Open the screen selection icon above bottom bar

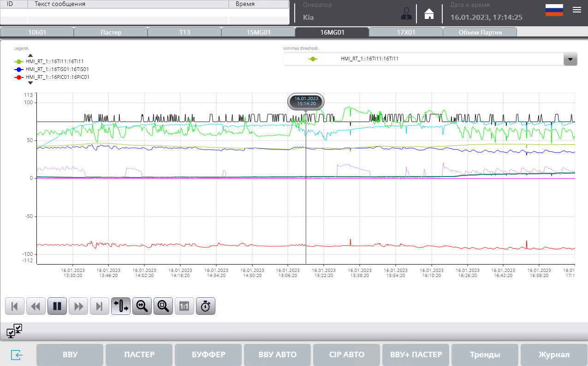coord(14,331)
